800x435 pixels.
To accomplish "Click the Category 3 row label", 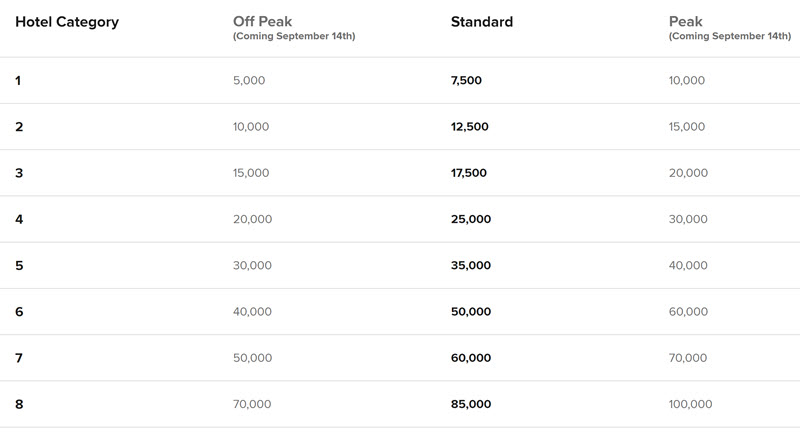I will (x=19, y=173).
